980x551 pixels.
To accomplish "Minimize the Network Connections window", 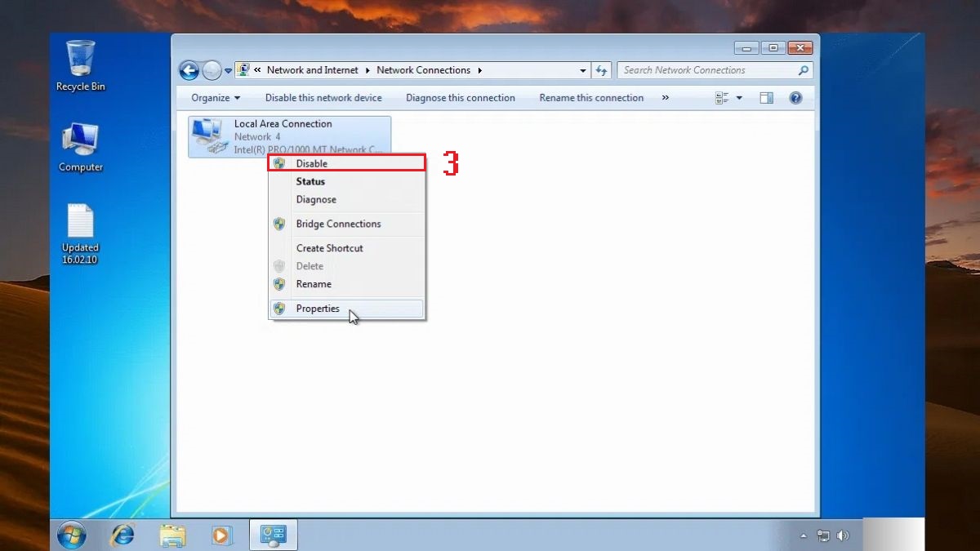I will (746, 48).
